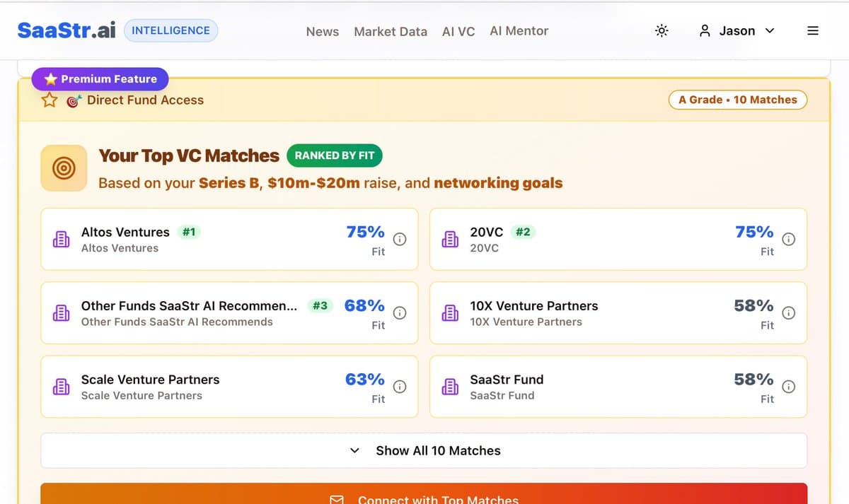View fit details info icon for SaaStr Fund
Screen dimensions: 849x504
pyautogui.click(x=788, y=387)
